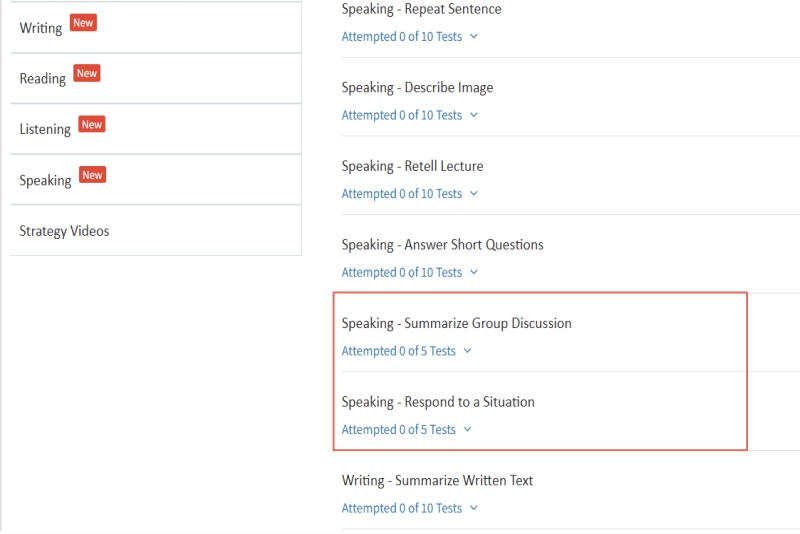
Task: Click Attempted 0 of 10 Tests under Describe Image
Action: click(401, 115)
